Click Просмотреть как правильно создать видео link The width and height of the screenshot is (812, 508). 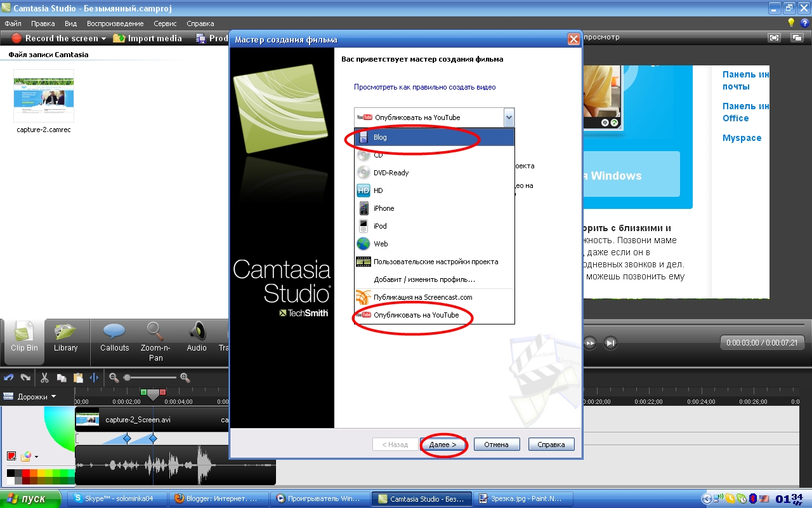click(x=424, y=87)
